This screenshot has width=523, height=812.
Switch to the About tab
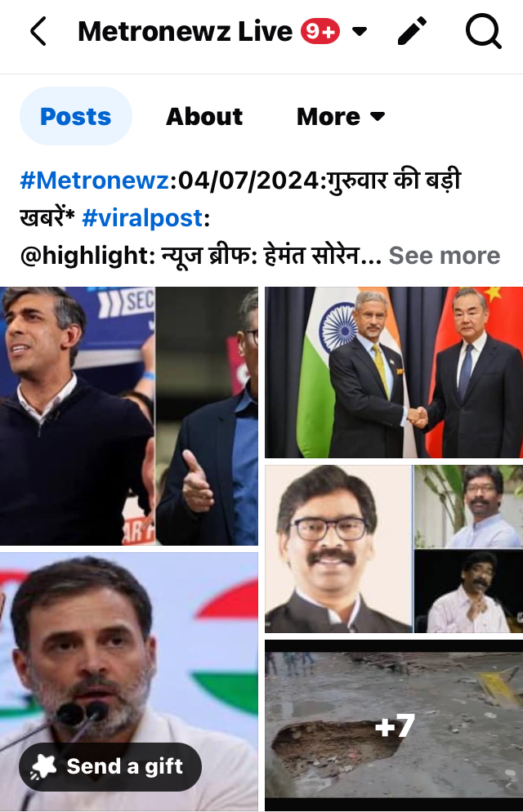[x=204, y=117]
